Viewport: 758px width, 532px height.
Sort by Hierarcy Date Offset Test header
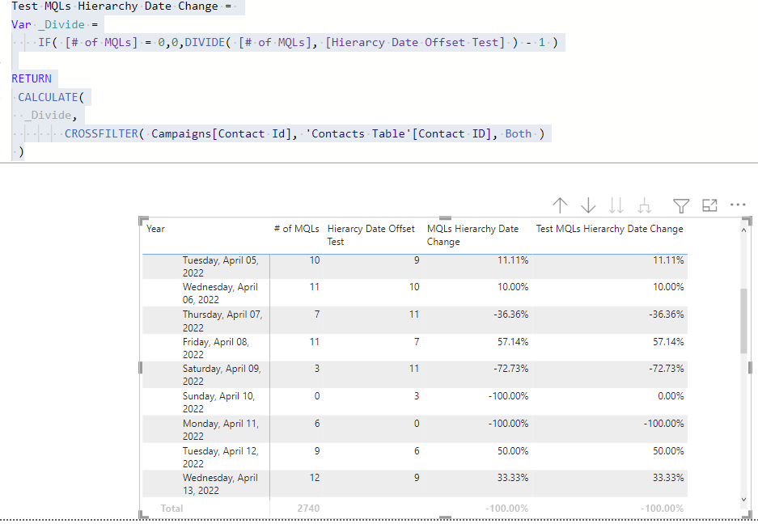pyautogui.click(x=371, y=235)
